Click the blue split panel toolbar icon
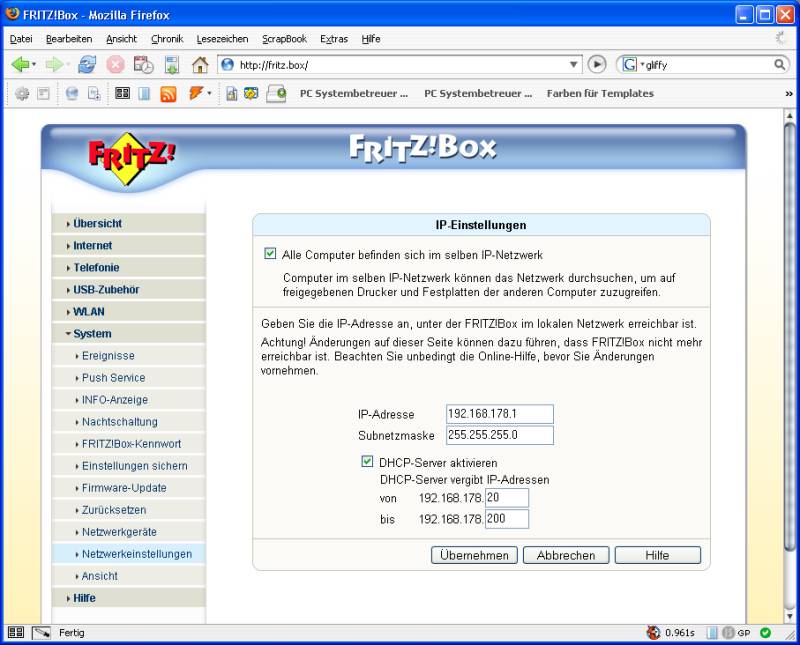This screenshot has height=645, width=800. coord(144,93)
